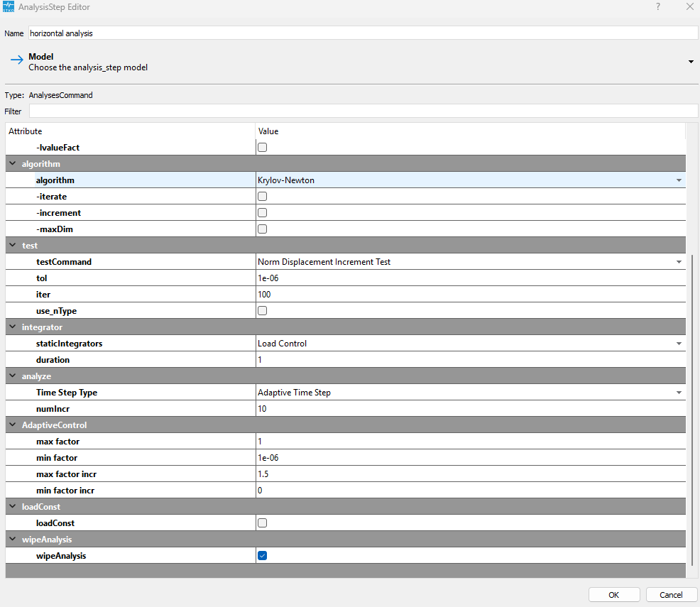Select the numIncr value 10

471,409
